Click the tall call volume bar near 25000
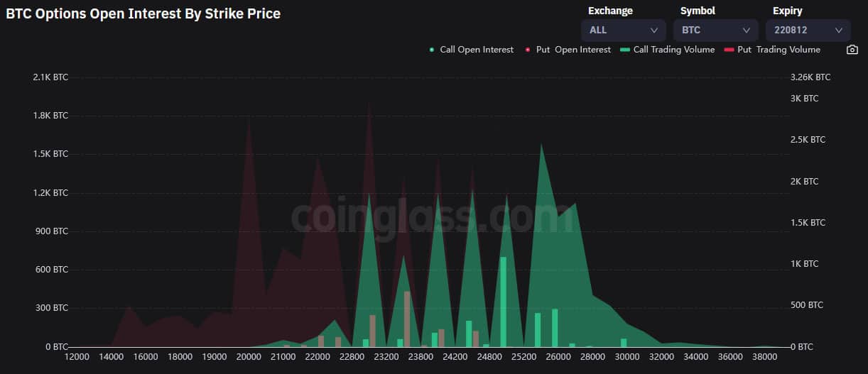Image resolution: width=868 pixels, height=374 pixels. (x=504, y=302)
